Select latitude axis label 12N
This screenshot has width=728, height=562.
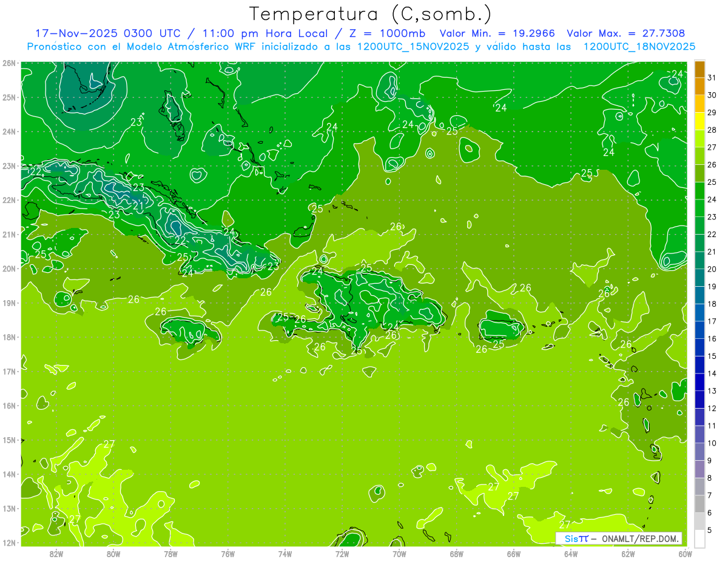(x=9, y=543)
